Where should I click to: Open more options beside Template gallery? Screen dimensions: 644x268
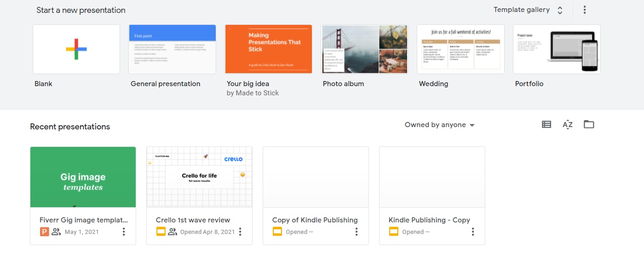click(585, 10)
